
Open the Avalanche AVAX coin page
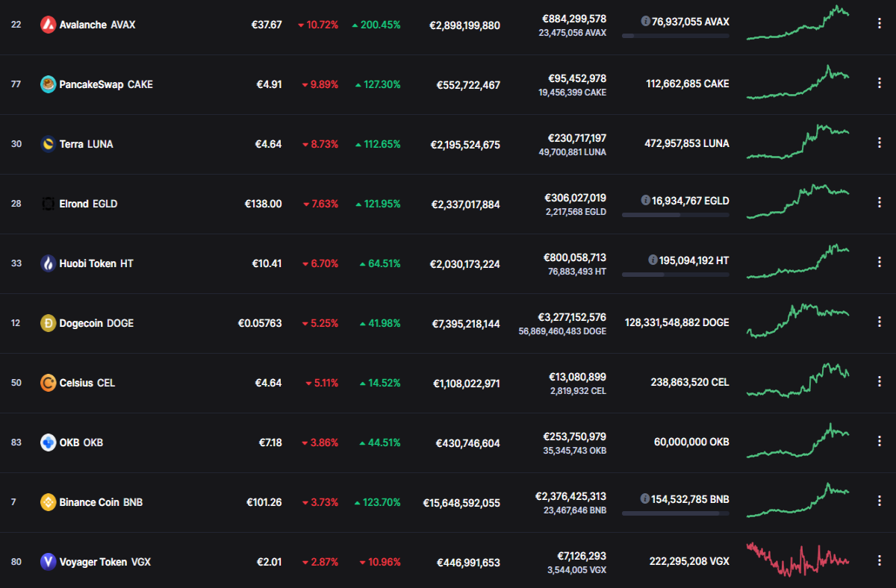98,25
